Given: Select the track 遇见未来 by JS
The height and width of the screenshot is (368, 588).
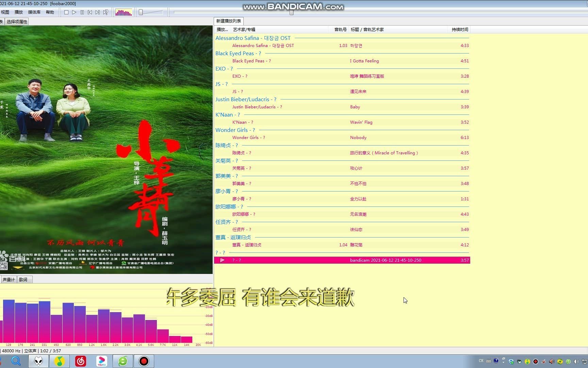Looking at the screenshot, I should point(342,92).
